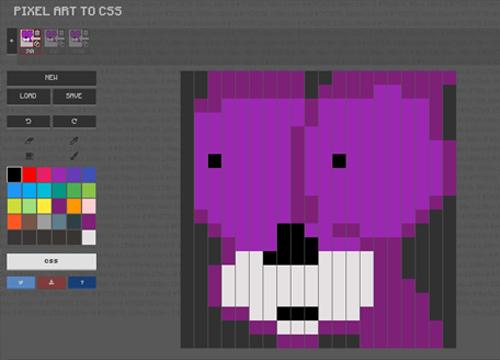
Task: Select the tool icon below the eraser
Action: [29, 155]
